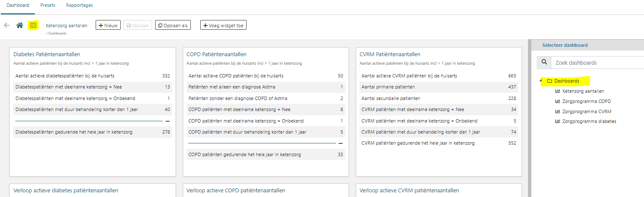Click chart icon beside Zorgprogramma COPD
This screenshot has width=644, height=197.
pyautogui.click(x=558, y=101)
